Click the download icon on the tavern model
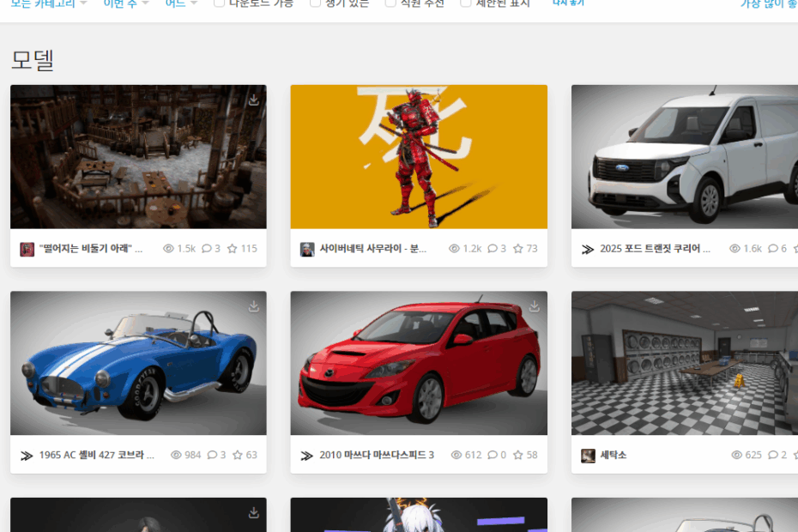This screenshot has width=798, height=532. (x=254, y=100)
